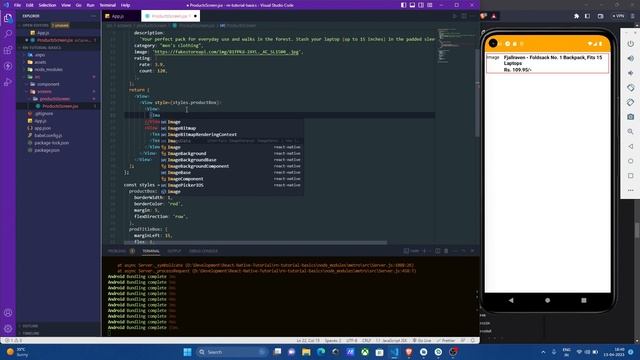
Task: Click Prettier in status bar
Action: (446, 340)
